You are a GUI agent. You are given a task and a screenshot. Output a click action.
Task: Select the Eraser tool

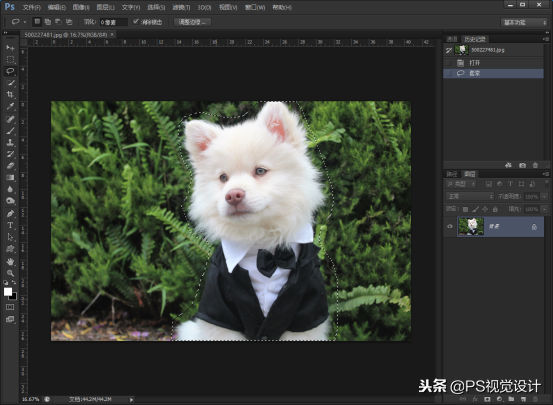(10, 166)
